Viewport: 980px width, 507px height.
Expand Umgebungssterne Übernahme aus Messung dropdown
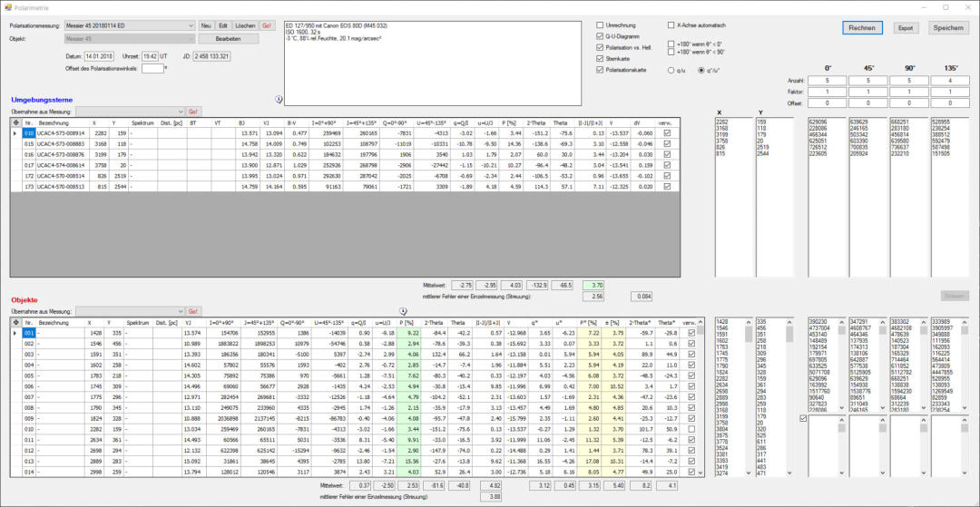[178, 111]
